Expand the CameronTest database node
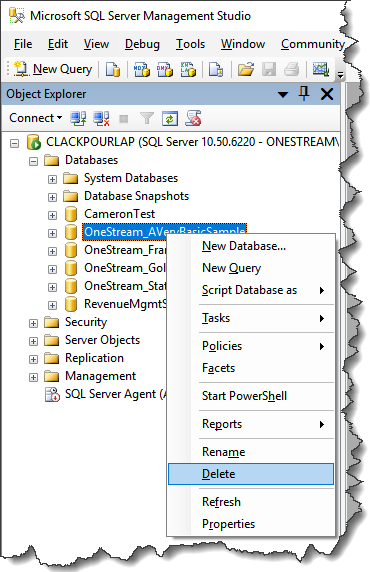 pos(52,215)
